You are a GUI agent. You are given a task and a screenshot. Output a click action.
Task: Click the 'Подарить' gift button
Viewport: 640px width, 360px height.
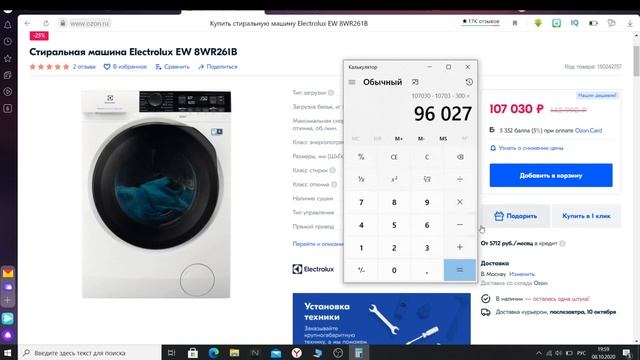point(515,216)
